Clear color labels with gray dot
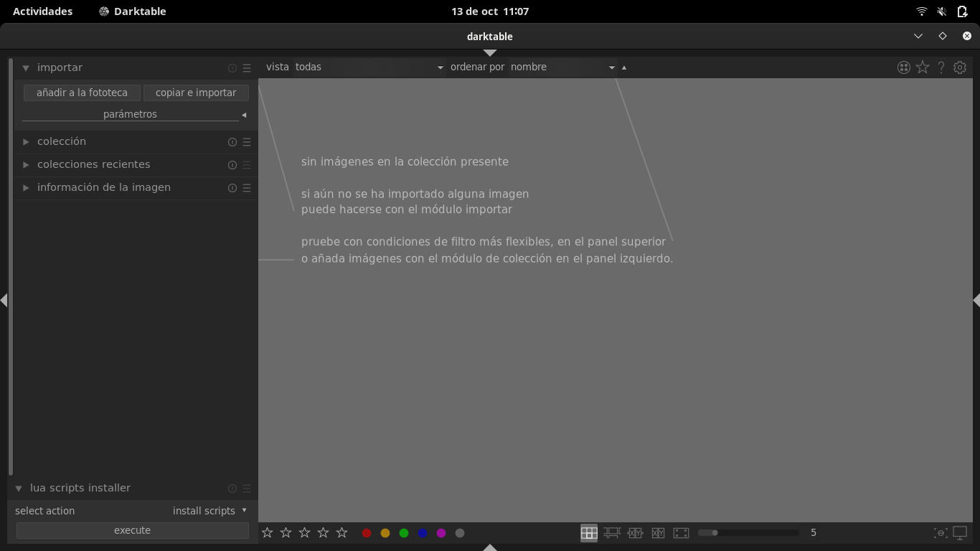This screenshot has height=551, width=980. (460, 533)
